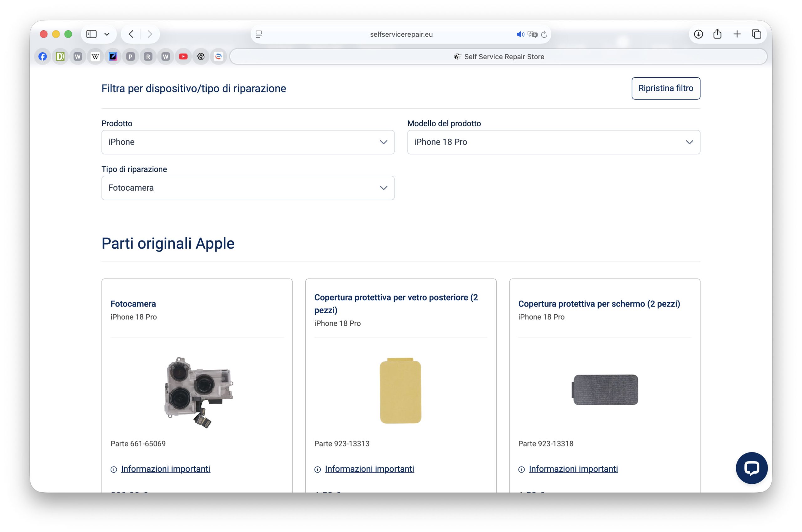Open the Facebook pinned tab
This screenshot has height=532, width=802.
click(x=42, y=57)
